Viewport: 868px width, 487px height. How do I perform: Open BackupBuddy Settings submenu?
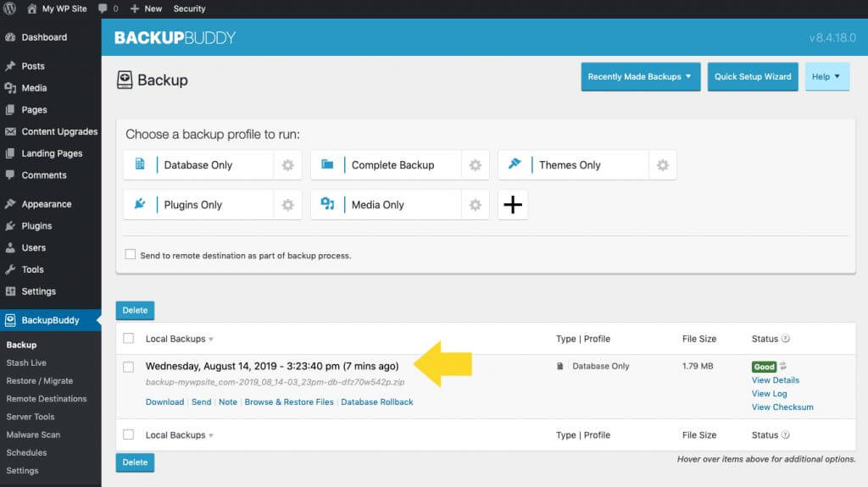(22, 470)
